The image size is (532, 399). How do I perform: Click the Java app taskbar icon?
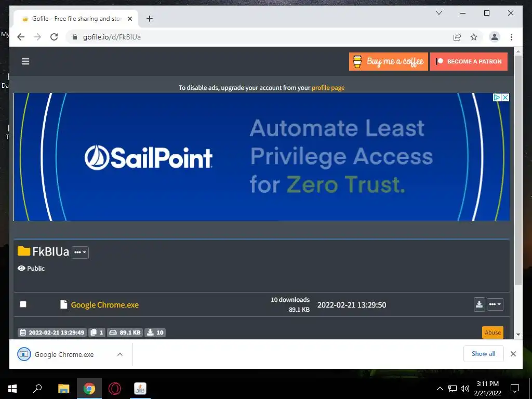click(x=140, y=389)
